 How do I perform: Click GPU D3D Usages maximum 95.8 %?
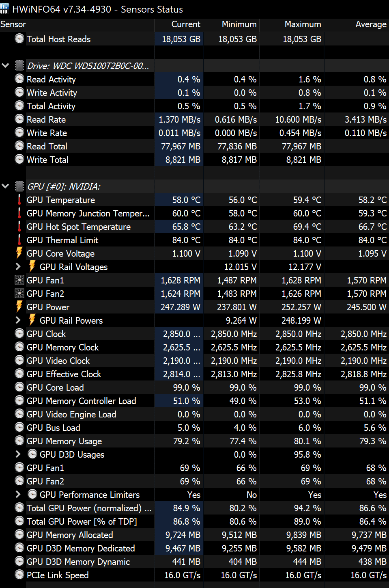(307, 454)
